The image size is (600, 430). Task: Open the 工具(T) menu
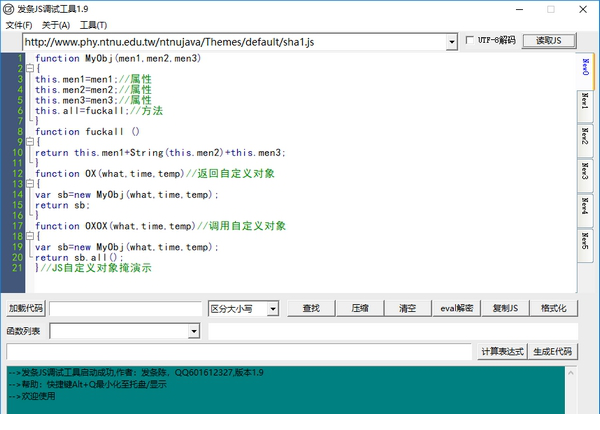pos(94,24)
